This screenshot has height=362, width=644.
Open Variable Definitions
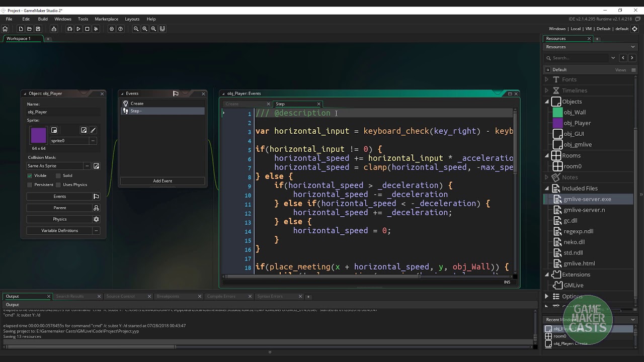(60, 230)
